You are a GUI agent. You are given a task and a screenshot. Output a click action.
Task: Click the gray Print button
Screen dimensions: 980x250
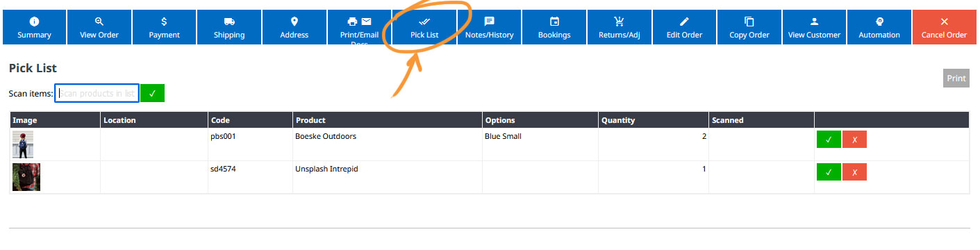coord(956,78)
